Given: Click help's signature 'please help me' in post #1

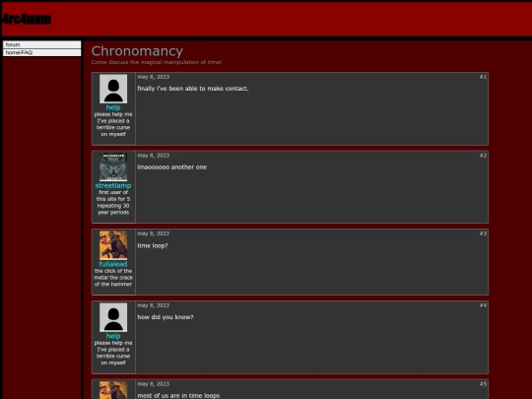Looking at the screenshot, I should tap(113, 124).
